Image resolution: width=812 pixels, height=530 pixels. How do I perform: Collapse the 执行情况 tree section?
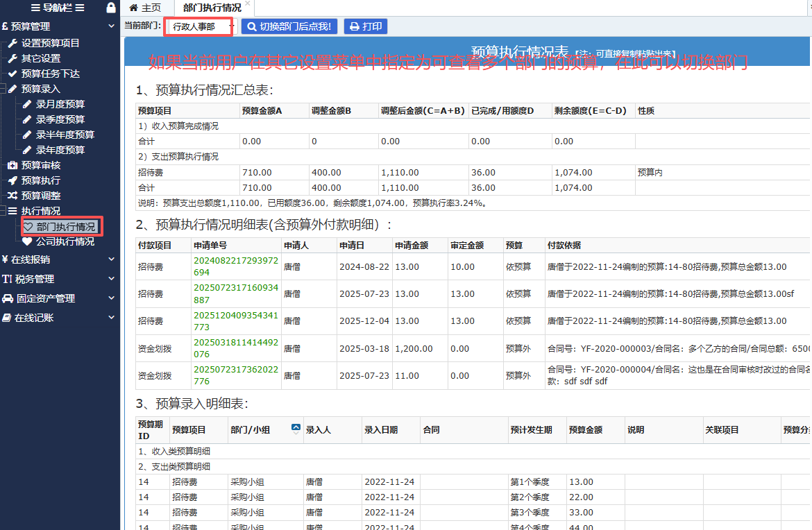click(x=3, y=211)
